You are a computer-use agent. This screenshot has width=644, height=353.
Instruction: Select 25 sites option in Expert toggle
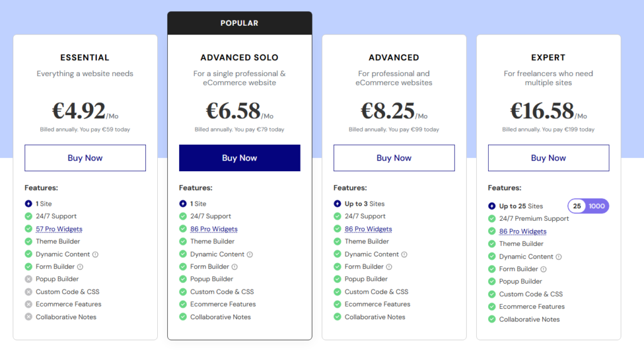click(x=577, y=206)
